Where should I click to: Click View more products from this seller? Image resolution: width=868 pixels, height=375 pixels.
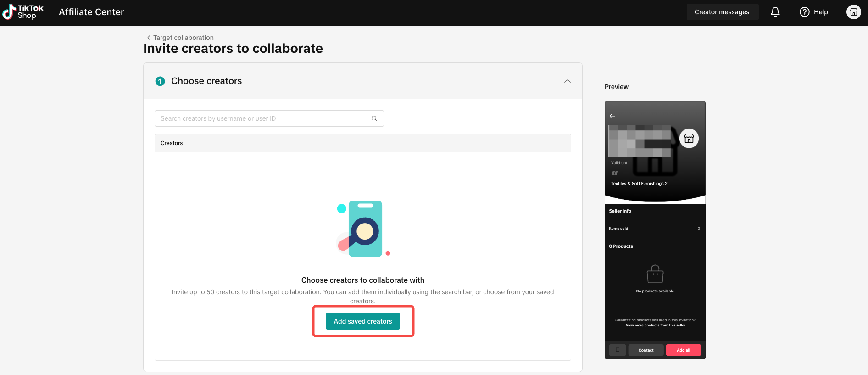pos(656,325)
